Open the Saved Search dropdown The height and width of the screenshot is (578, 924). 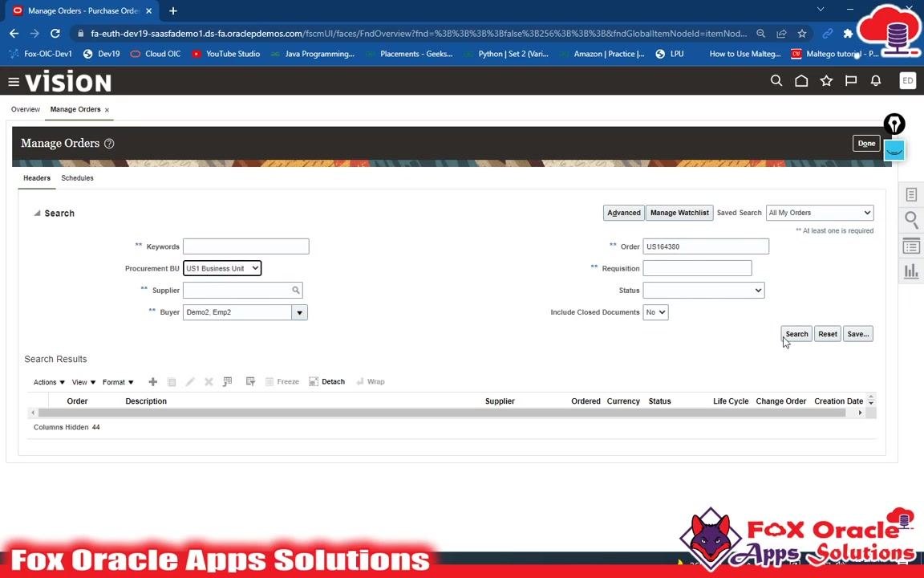click(x=820, y=213)
